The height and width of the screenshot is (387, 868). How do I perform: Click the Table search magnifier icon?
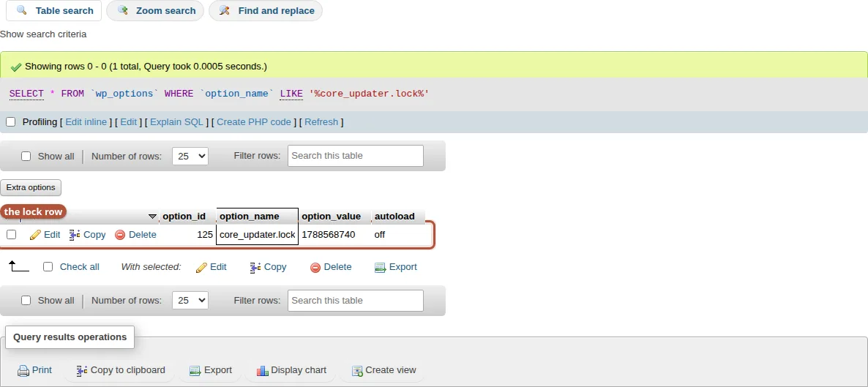pos(21,10)
